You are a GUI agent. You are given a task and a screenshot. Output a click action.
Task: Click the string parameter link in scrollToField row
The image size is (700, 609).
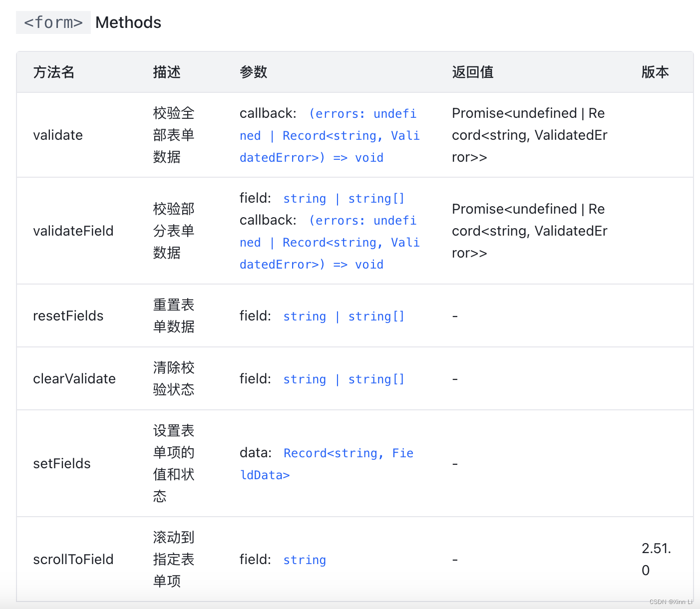[304, 560]
